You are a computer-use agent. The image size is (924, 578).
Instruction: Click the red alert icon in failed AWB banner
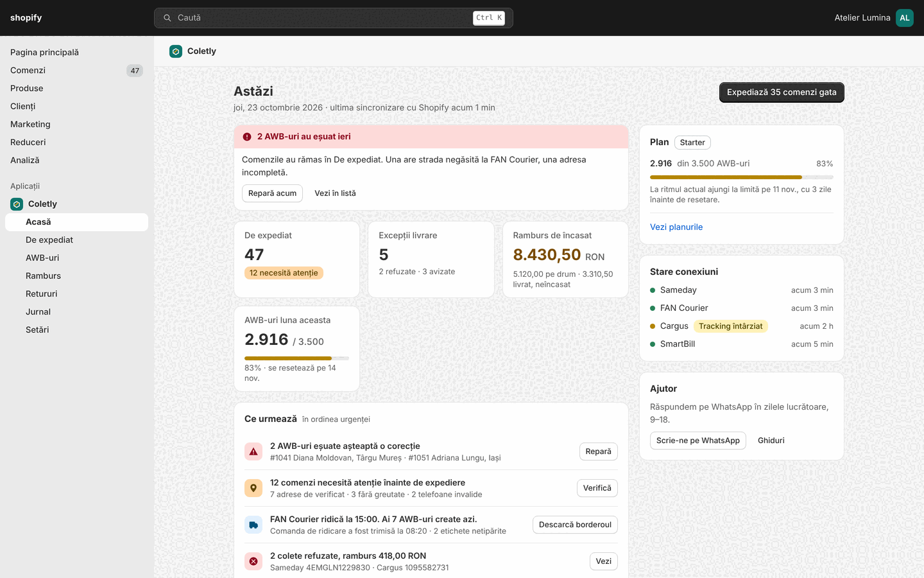(247, 137)
